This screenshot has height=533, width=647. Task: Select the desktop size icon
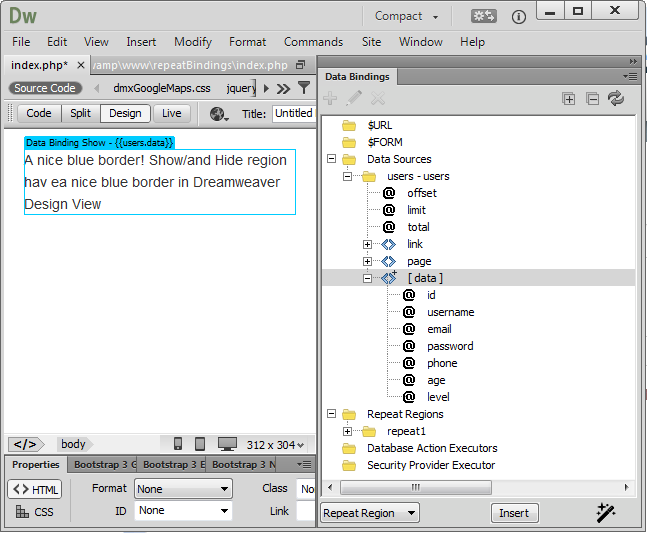pyautogui.click(x=227, y=444)
